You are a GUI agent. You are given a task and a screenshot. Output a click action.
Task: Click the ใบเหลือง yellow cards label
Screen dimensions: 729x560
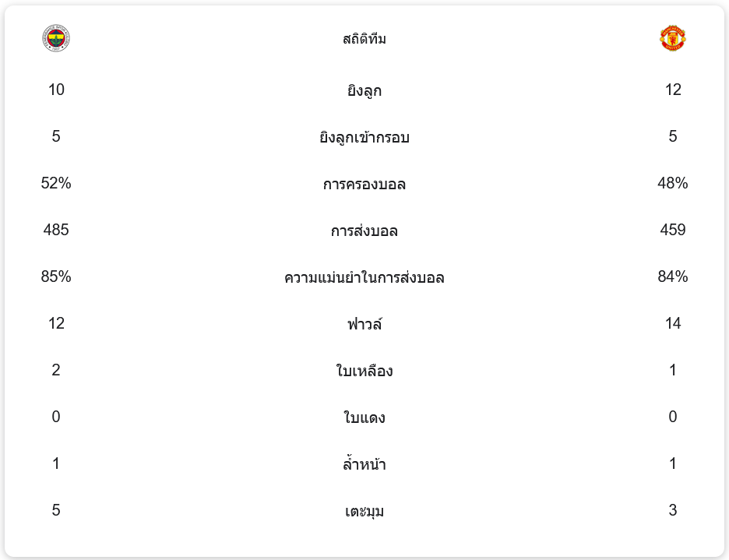pos(364,372)
